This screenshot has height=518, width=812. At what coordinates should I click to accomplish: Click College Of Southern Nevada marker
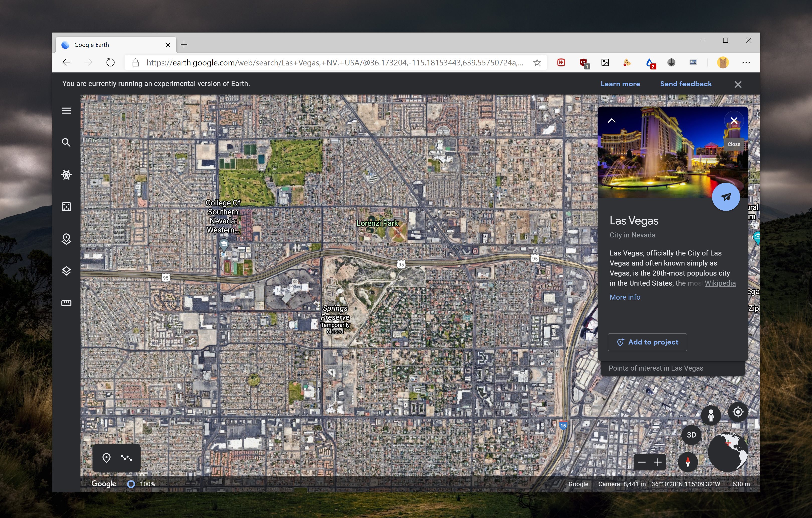pos(224,245)
